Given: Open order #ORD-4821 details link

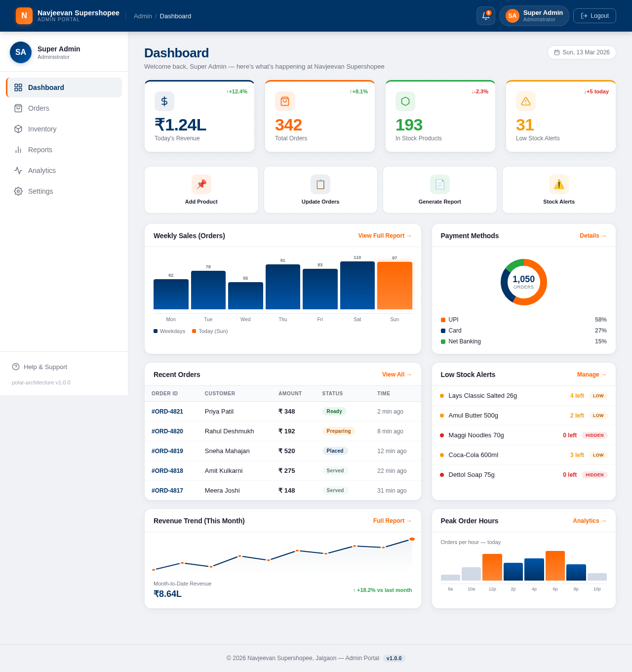Looking at the screenshot, I should tap(167, 411).
